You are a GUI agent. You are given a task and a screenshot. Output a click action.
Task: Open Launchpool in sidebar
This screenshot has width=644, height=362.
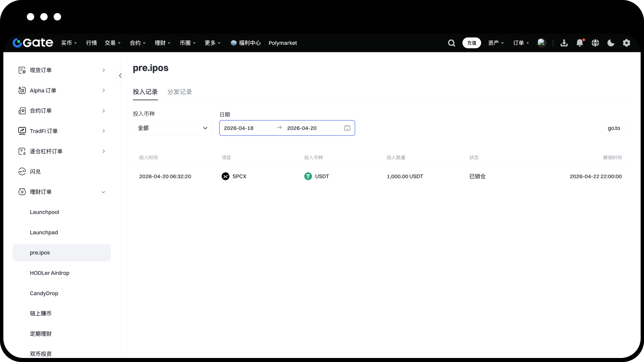pos(44,212)
